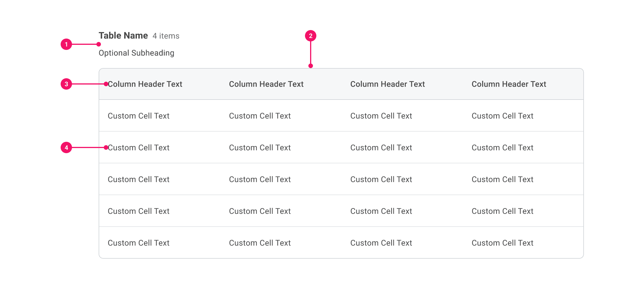The width and height of the screenshot is (644, 287).
Task: Select last data row's first column cell
Action: click(139, 243)
